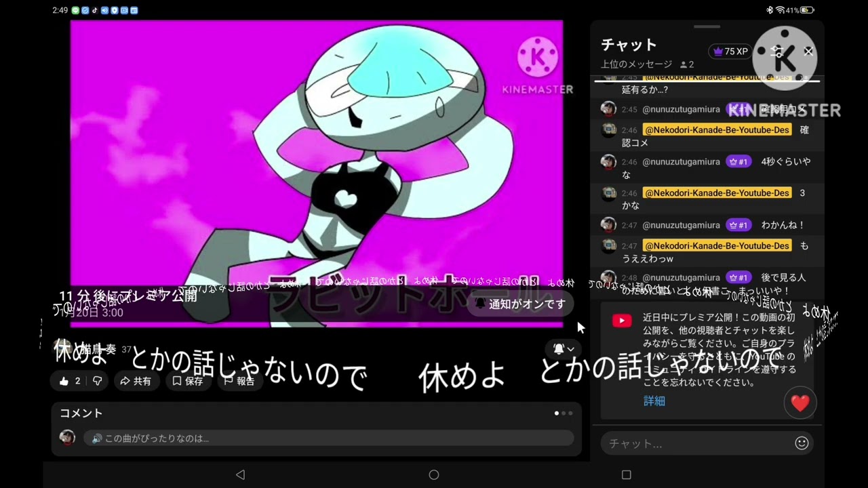Tap the #1 crown badge in 4秒ぐらいやな row
The height and width of the screenshot is (488, 868).
point(737,161)
